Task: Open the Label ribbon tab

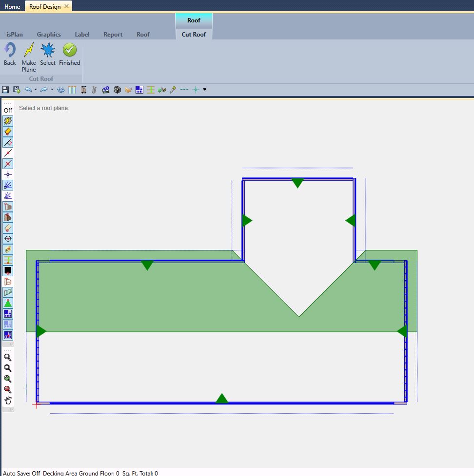Action: tap(82, 35)
